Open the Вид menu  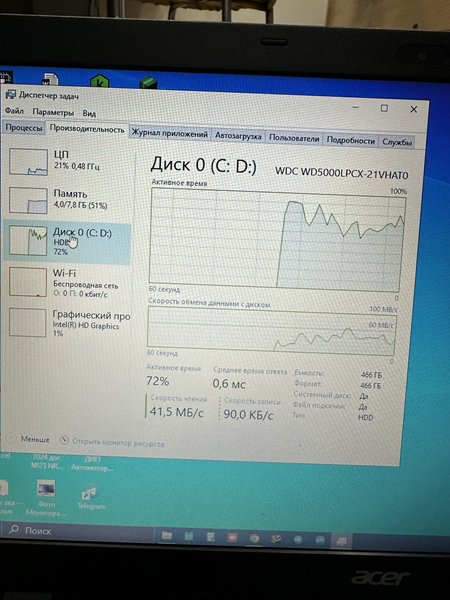89,113
